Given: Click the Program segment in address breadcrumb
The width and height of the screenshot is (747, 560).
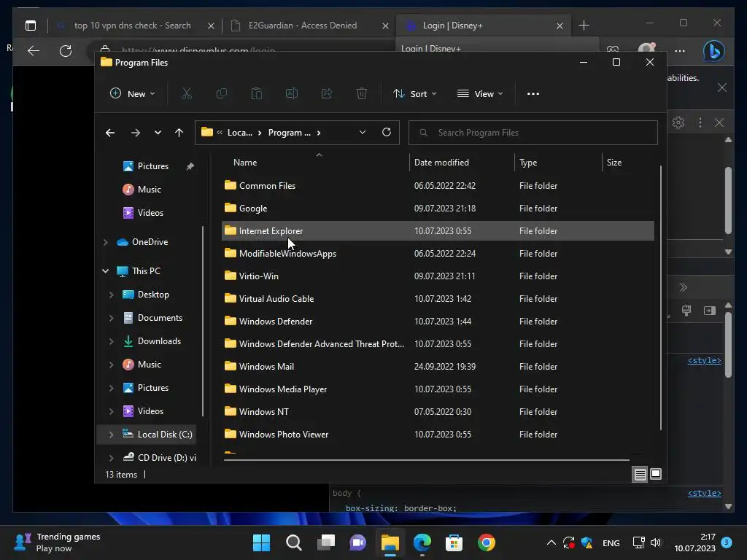Looking at the screenshot, I should click(289, 133).
